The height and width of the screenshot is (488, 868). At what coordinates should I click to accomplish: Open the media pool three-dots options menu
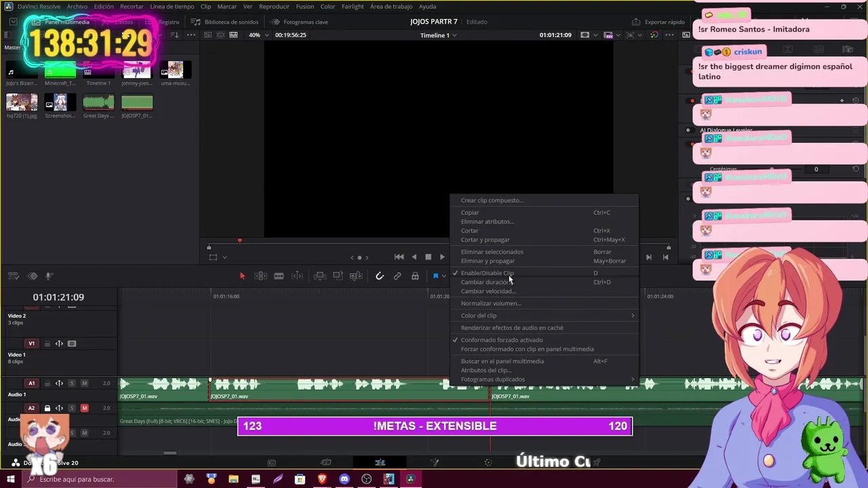(191, 35)
